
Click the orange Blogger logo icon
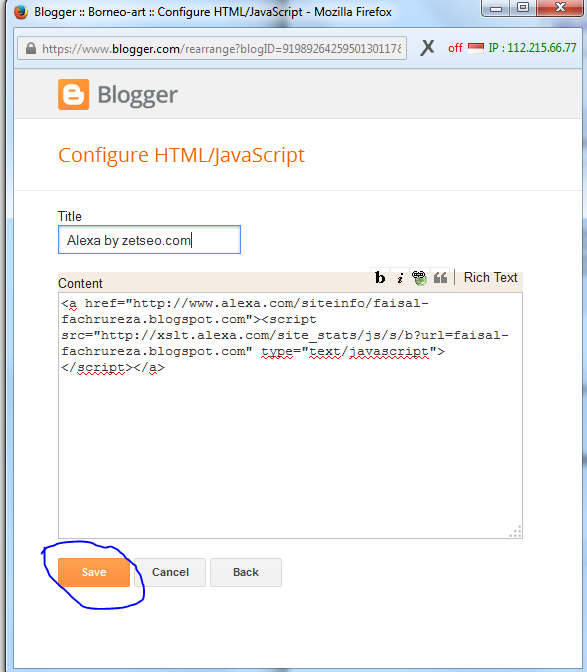74,94
